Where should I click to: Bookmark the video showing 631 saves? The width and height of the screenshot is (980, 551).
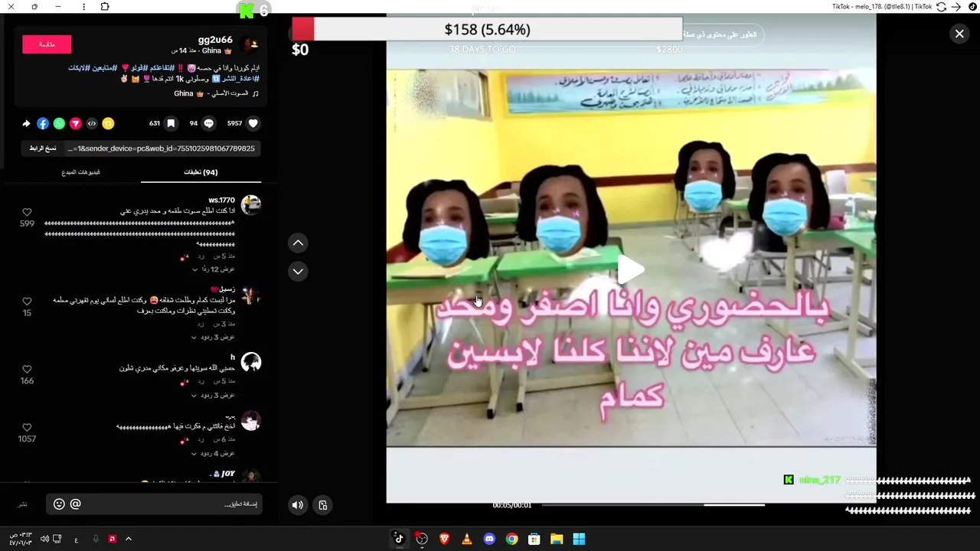[171, 123]
